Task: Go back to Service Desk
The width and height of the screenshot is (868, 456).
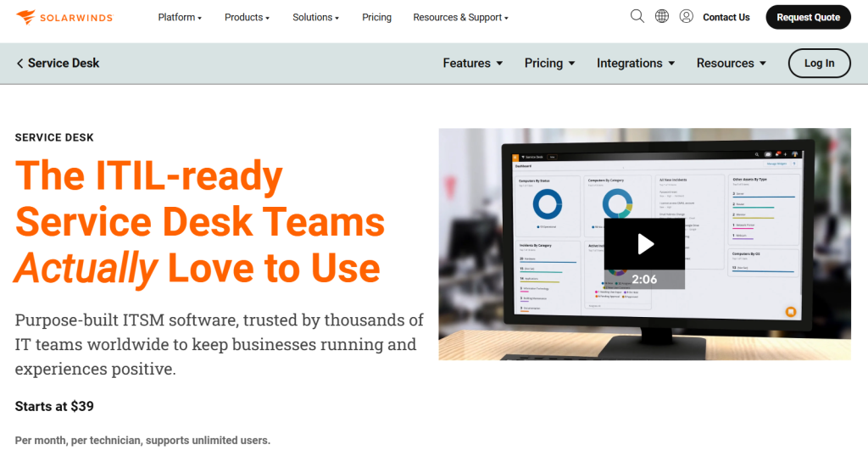Action: [x=58, y=63]
